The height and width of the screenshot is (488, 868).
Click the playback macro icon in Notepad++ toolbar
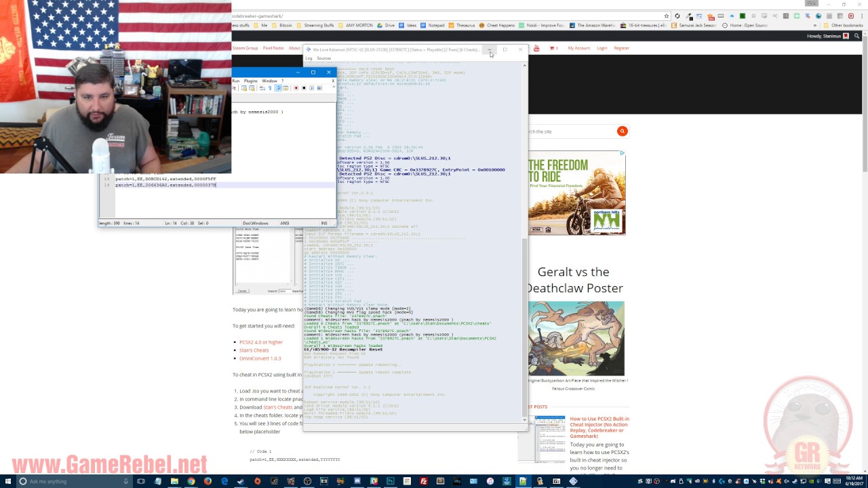click(x=311, y=88)
